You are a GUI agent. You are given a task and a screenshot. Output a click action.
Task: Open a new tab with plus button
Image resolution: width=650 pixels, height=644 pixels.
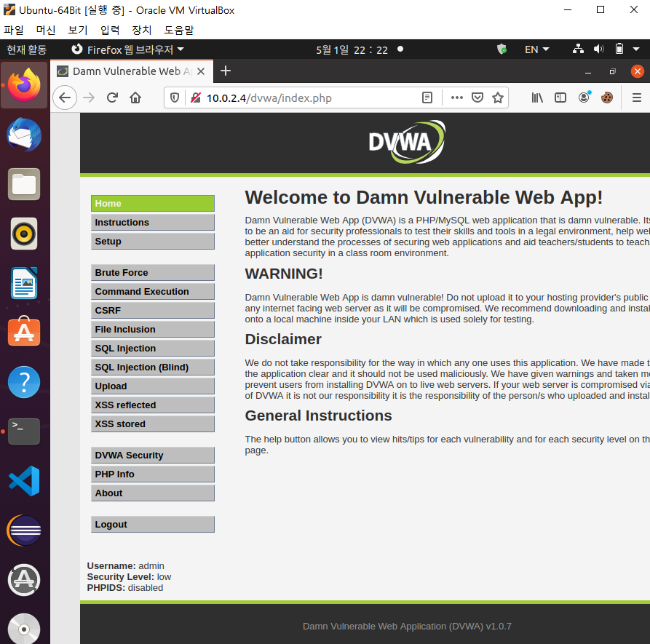point(226,71)
